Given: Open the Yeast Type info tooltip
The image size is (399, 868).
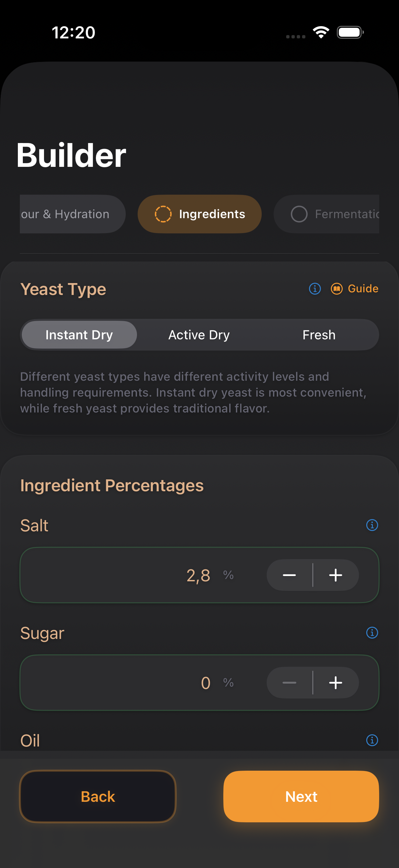Looking at the screenshot, I should point(315,289).
